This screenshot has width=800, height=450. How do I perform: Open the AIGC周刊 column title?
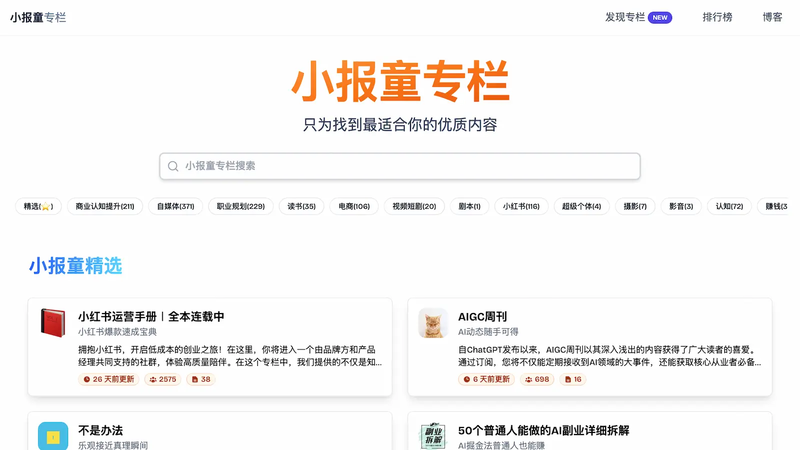(482, 317)
